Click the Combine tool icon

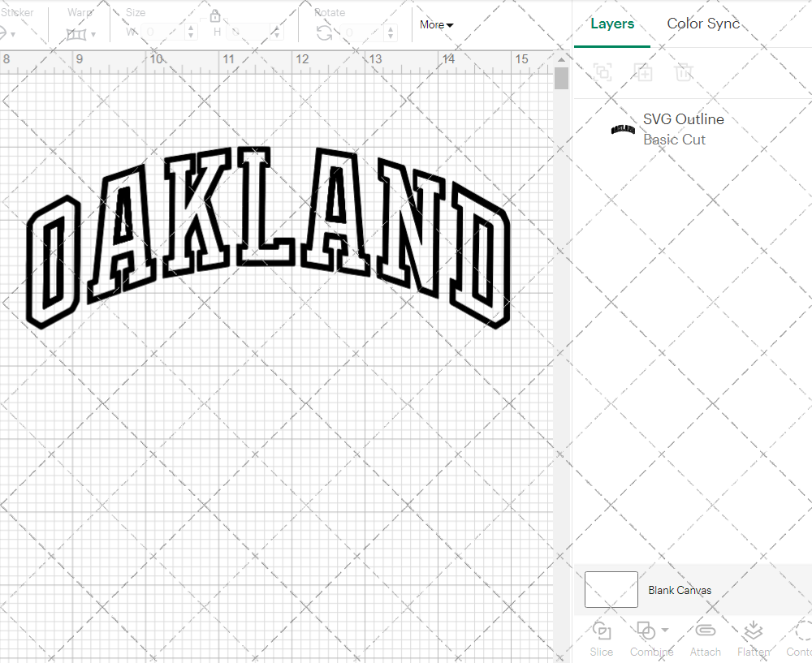pos(646,631)
